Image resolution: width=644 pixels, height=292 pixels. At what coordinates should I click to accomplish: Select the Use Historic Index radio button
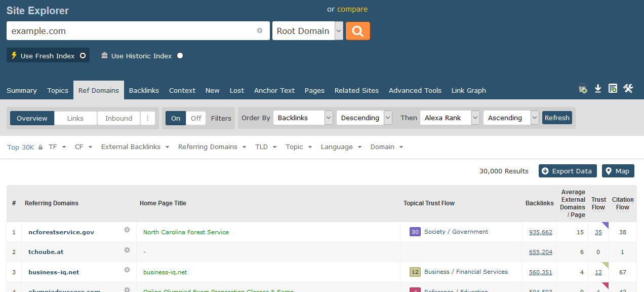pos(180,56)
